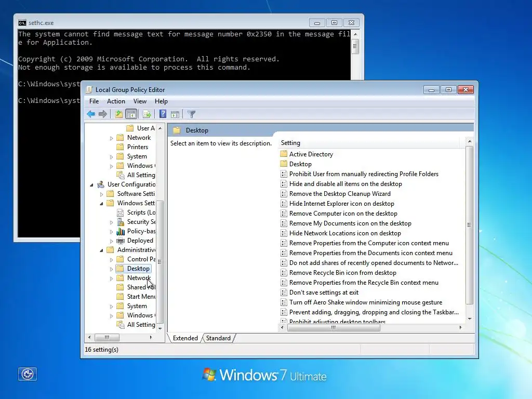Expand the Software Settings node

click(x=101, y=194)
